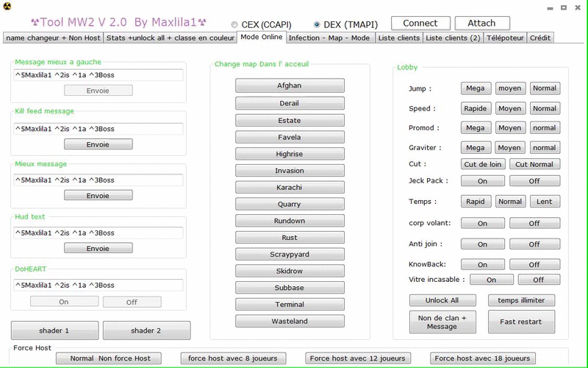Screen dimensions: 588x368
Task: Click the temps illimiter button
Action: coord(522,300)
